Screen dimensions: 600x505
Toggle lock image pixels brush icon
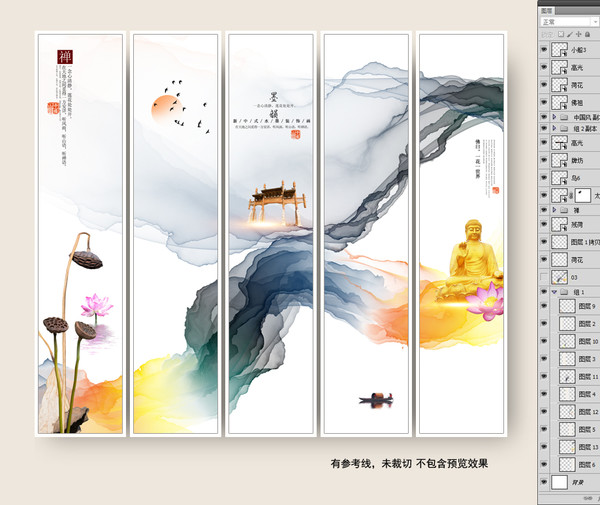coord(570,34)
